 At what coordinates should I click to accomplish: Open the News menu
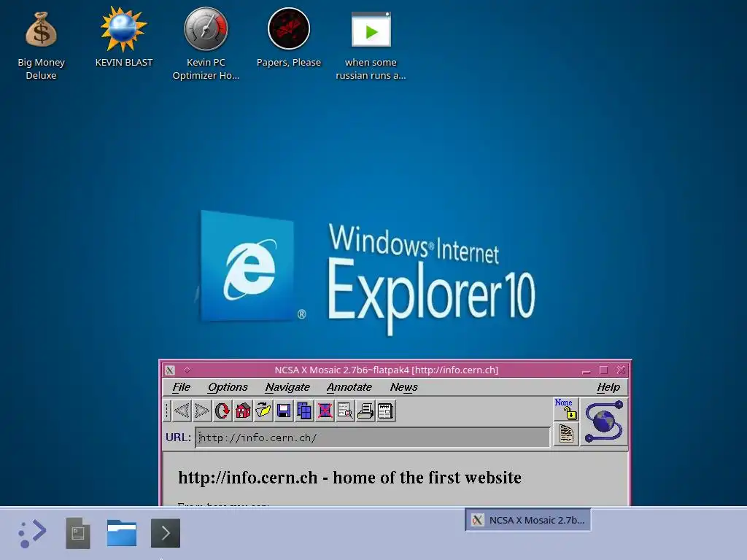(403, 387)
